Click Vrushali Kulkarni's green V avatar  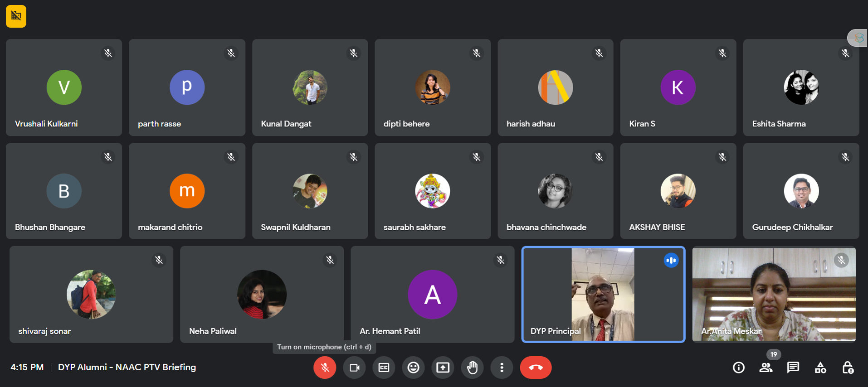tap(64, 87)
